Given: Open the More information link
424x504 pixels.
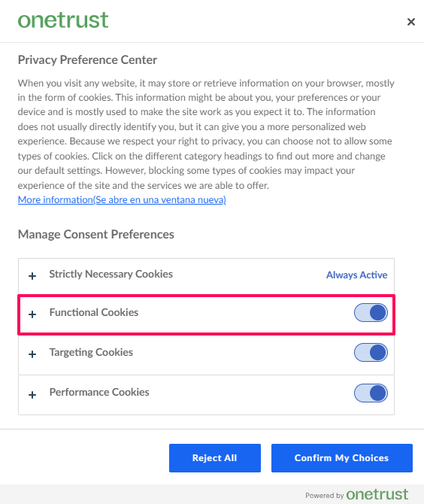Looking at the screenshot, I should [122, 199].
